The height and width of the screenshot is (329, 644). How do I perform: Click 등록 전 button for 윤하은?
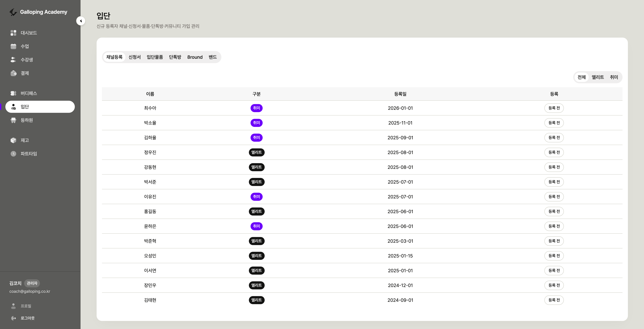pos(554,226)
